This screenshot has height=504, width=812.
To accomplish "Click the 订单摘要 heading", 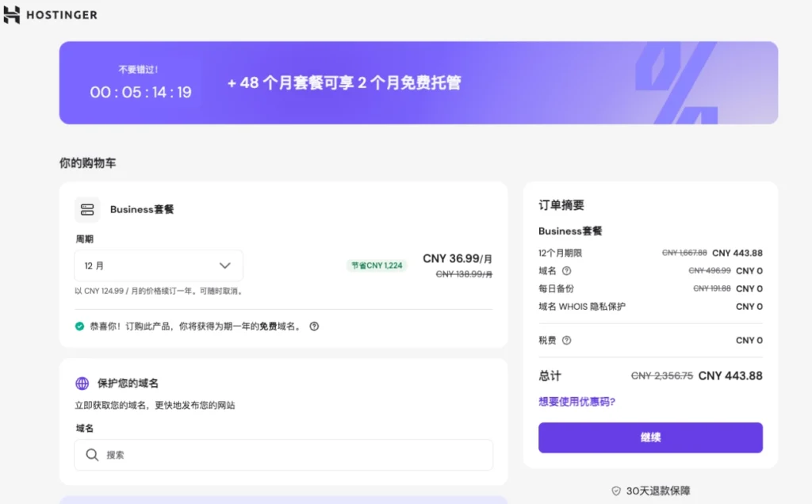I will click(561, 205).
